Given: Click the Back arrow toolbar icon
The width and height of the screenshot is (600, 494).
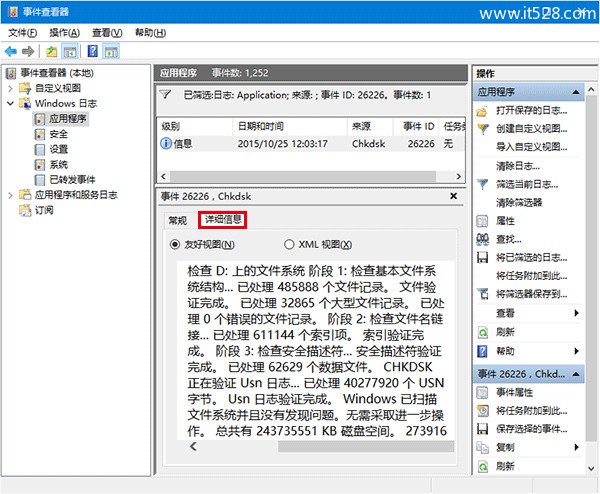Looking at the screenshot, I should [x=11, y=51].
